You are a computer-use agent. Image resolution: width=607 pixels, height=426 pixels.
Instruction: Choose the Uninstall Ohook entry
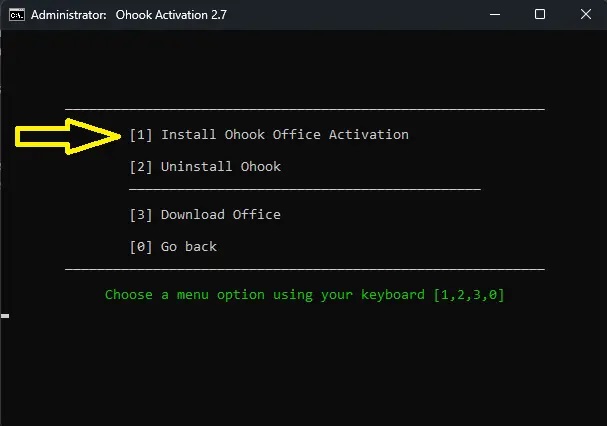(221, 167)
